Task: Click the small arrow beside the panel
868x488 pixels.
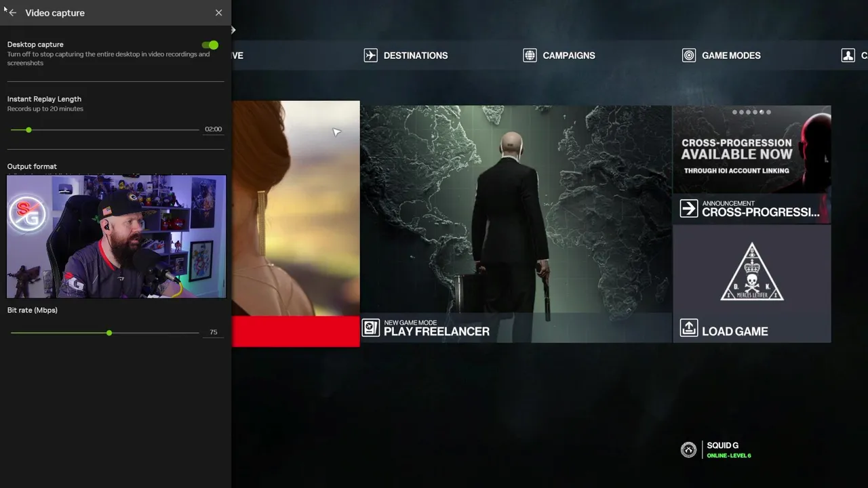Action: click(x=233, y=30)
